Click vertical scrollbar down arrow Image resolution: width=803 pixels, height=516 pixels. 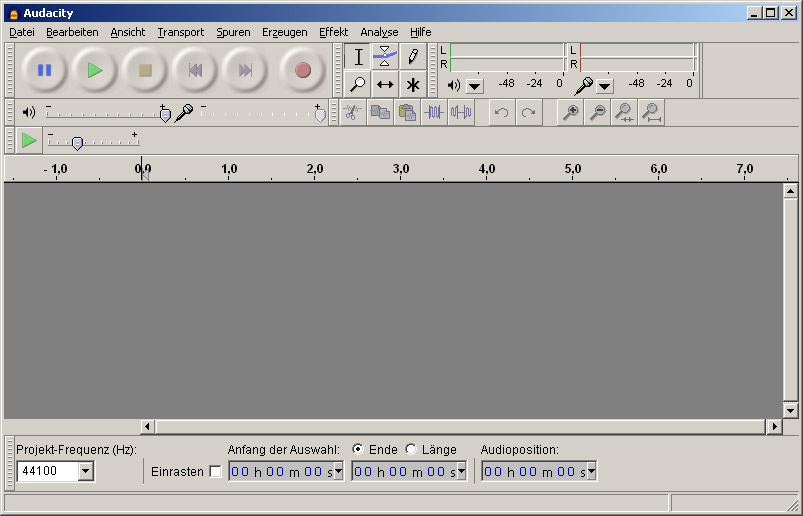[x=790, y=410]
